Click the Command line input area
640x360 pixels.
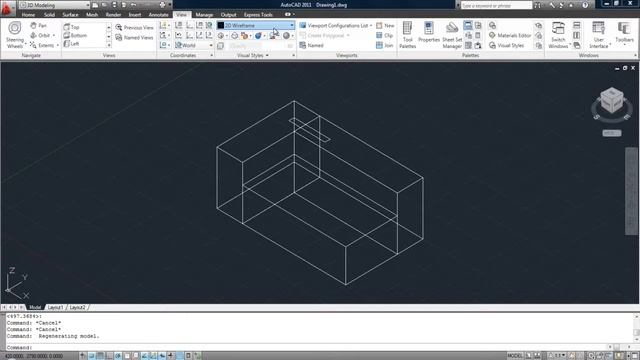306,347
